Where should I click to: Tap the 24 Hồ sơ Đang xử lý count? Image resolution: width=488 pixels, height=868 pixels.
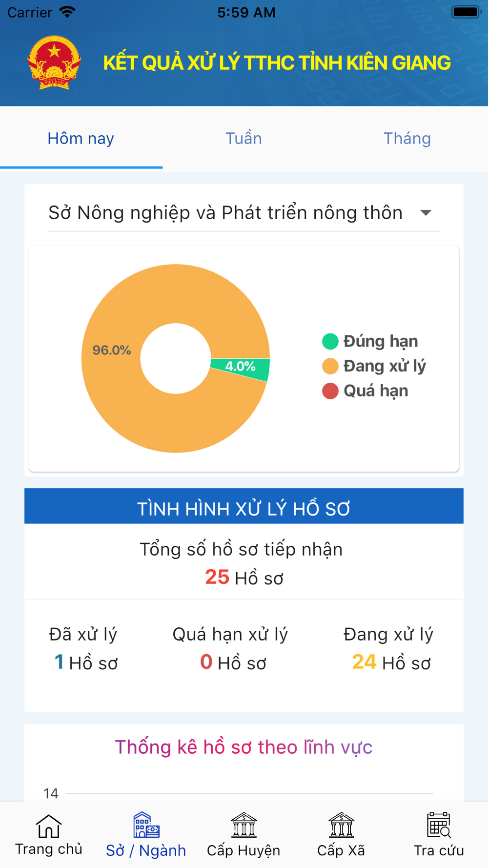pyautogui.click(x=391, y=662)
